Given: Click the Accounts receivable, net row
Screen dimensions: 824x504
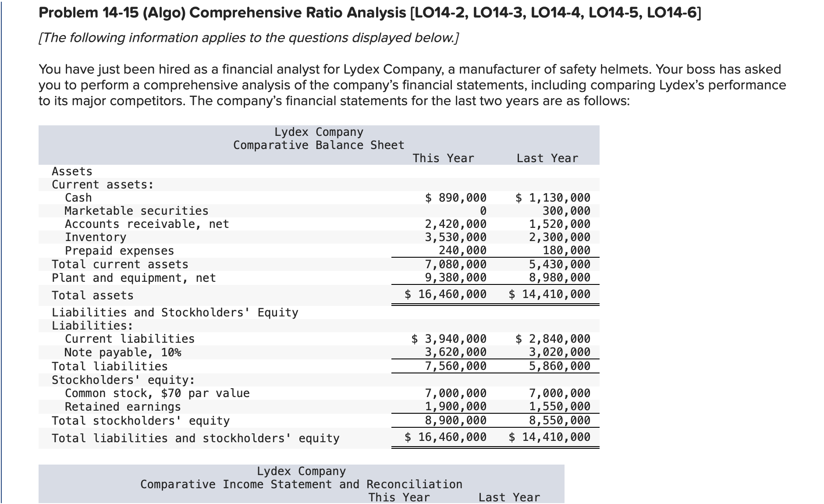Looking at the screenshot, I should [146, 224].
